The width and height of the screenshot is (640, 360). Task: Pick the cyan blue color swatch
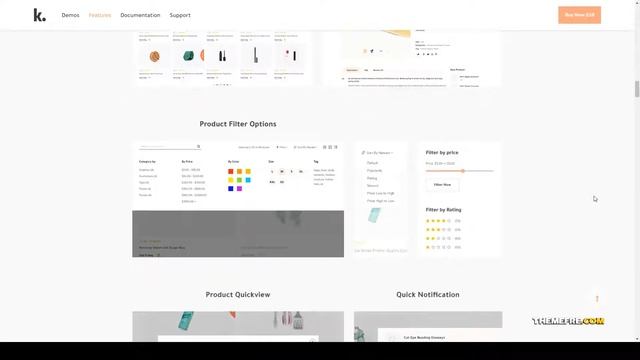pyautogui.click(x=248, y=180)
